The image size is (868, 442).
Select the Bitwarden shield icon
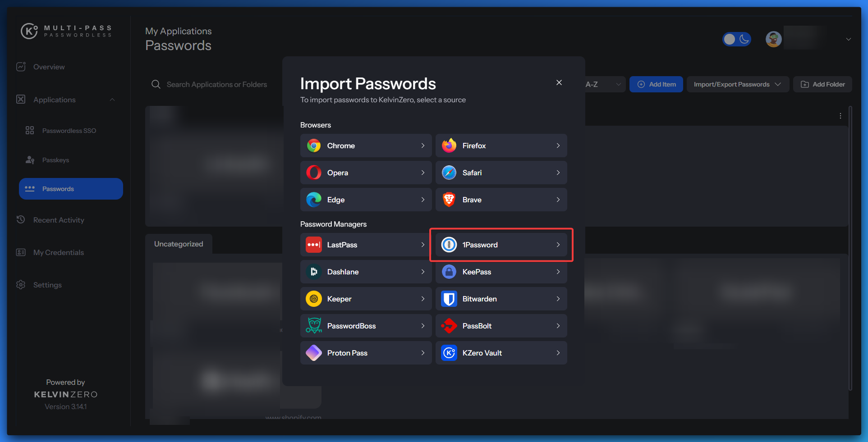[449, 299]
